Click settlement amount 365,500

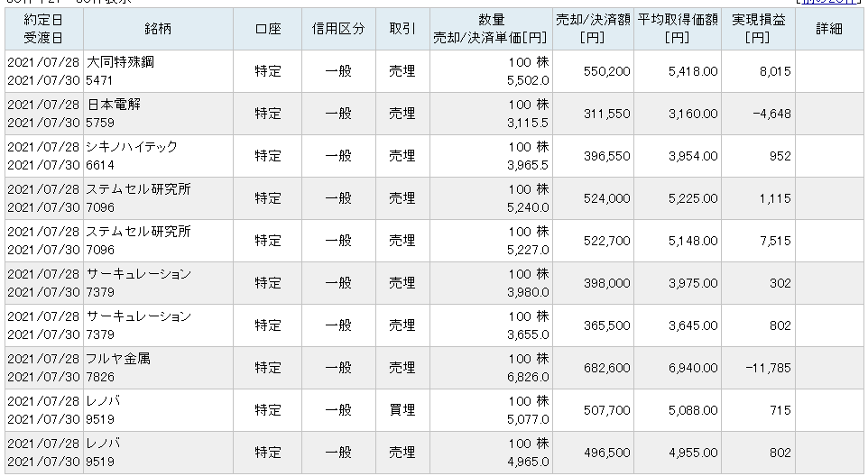click(x=606, y=325)
